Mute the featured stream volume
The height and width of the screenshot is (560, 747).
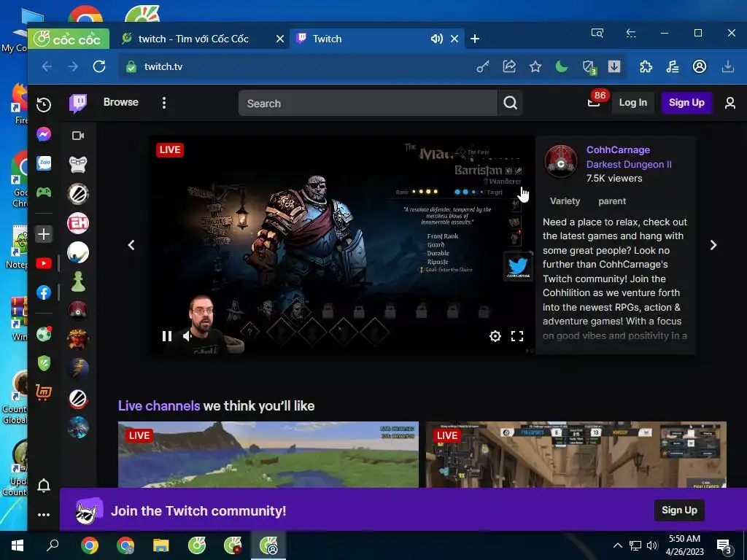(x=187, y=336)
